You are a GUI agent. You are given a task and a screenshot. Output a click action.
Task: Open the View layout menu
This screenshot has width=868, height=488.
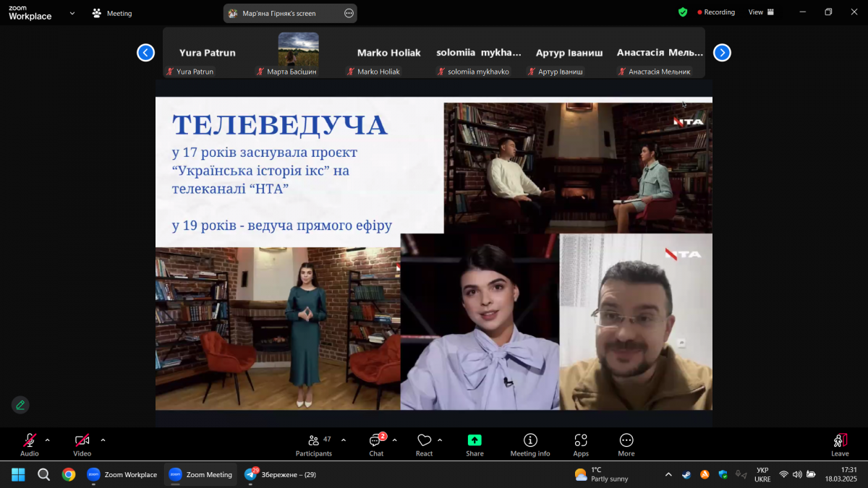pos(761,12)
